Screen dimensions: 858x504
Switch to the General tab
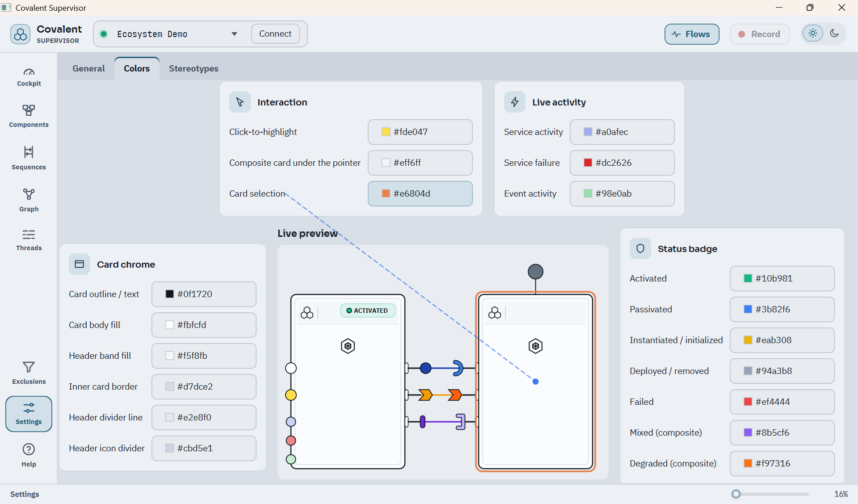tap(88, 68)
